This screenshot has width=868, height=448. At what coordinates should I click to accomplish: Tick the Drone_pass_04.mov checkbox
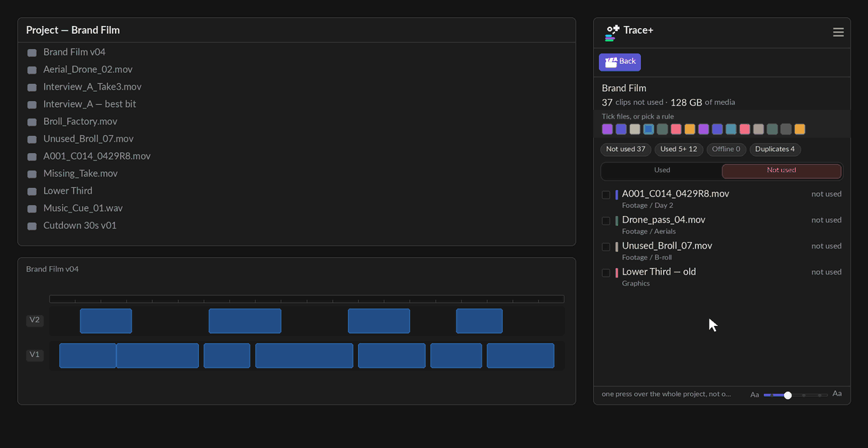[x=606, y=221]
